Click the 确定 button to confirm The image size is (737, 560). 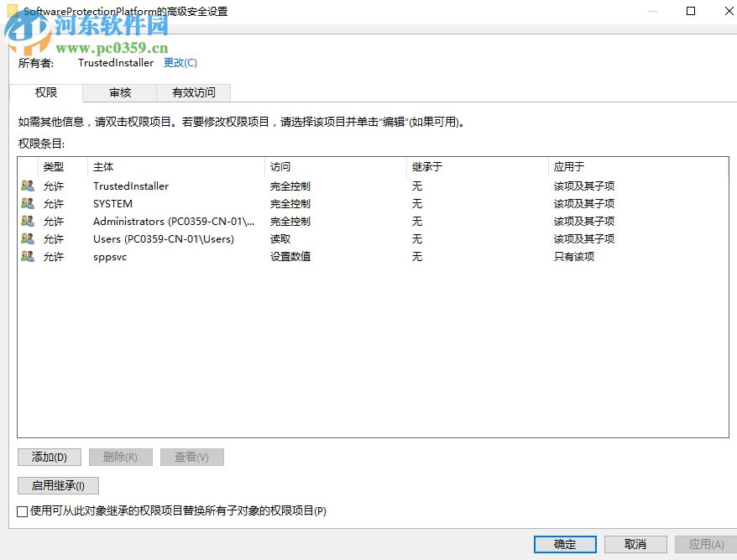pos(563,544)
